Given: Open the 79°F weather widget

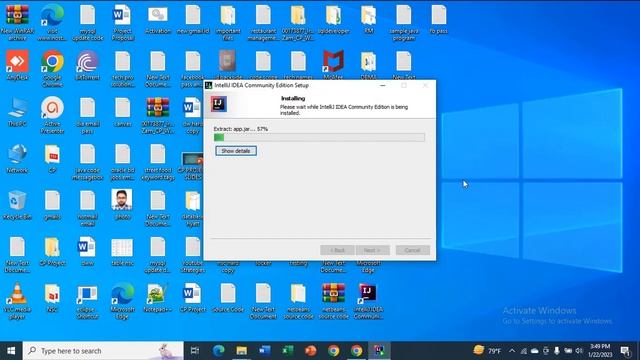Looking at the screenshot, I should 487,351.
